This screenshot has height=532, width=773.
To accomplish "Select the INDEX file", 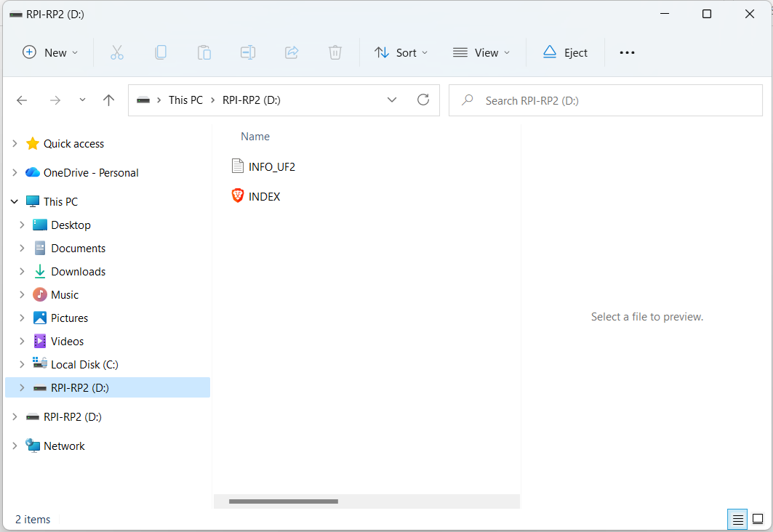I will (264, 196).
